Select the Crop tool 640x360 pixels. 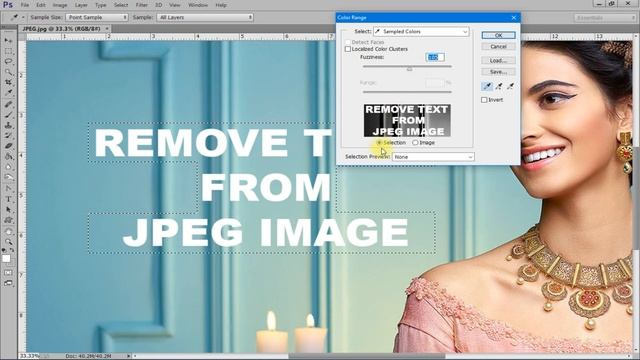click(x=8, y=82)
